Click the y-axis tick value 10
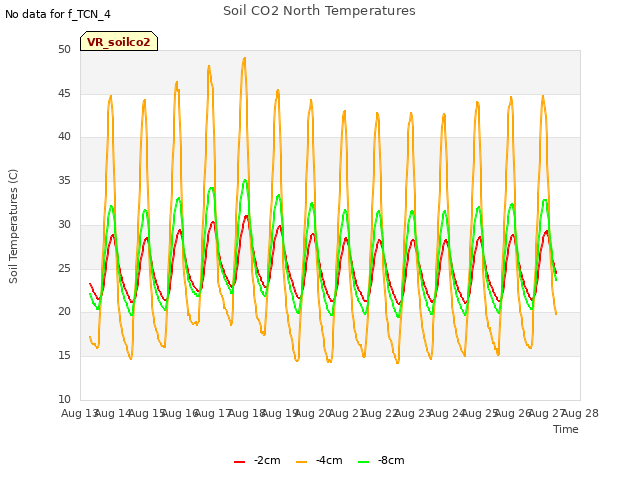640x480 pixels. pyautogui.click(x=64, y=399)
